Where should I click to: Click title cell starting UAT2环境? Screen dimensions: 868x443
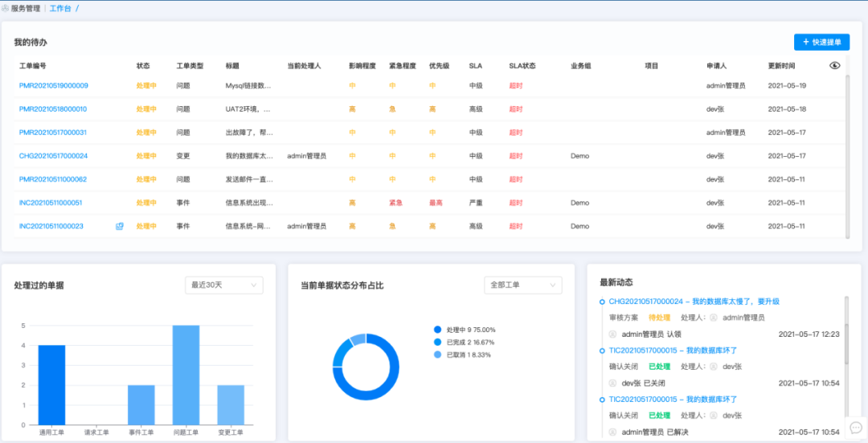point(248,109)
